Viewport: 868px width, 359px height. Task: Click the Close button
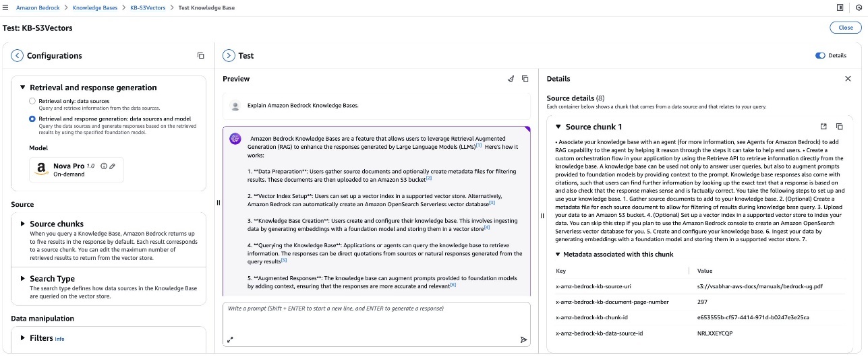tap(846, 28)
